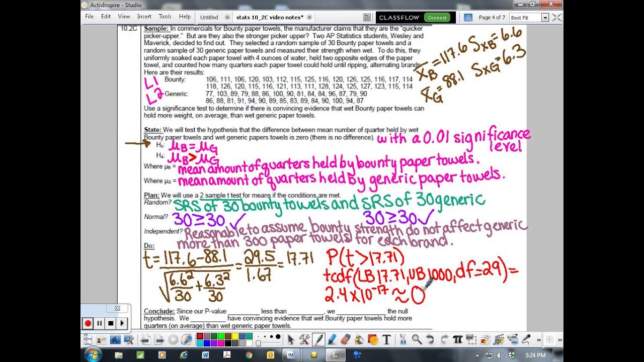Close the screen recorder panel
The height and width of the screenshot is (362, 644).
pos(117,308)
